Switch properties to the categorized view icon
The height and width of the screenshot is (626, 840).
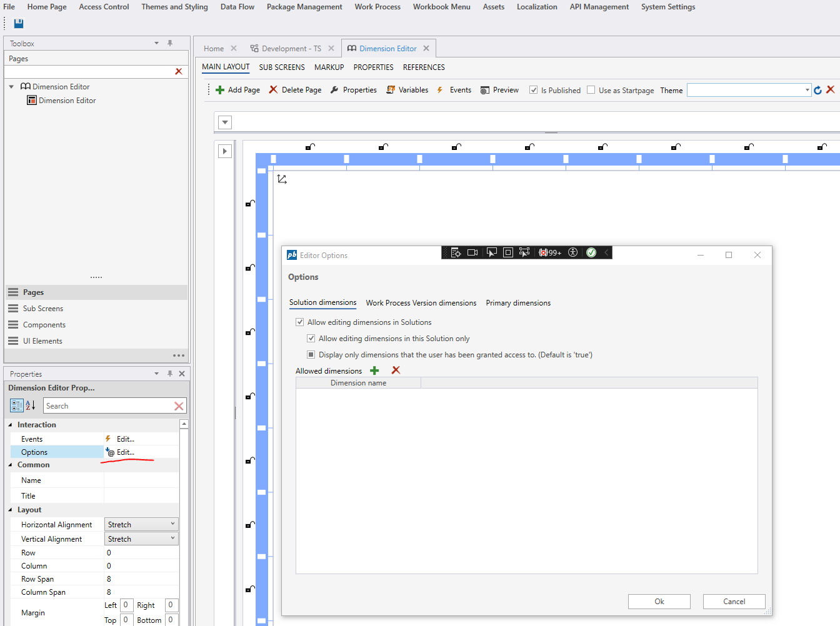pos(17,405)
